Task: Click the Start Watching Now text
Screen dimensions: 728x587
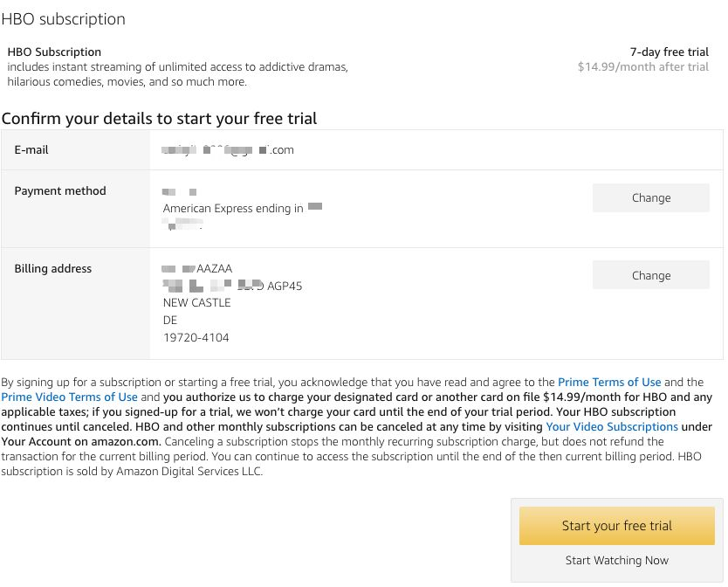Action: point(616,561)
